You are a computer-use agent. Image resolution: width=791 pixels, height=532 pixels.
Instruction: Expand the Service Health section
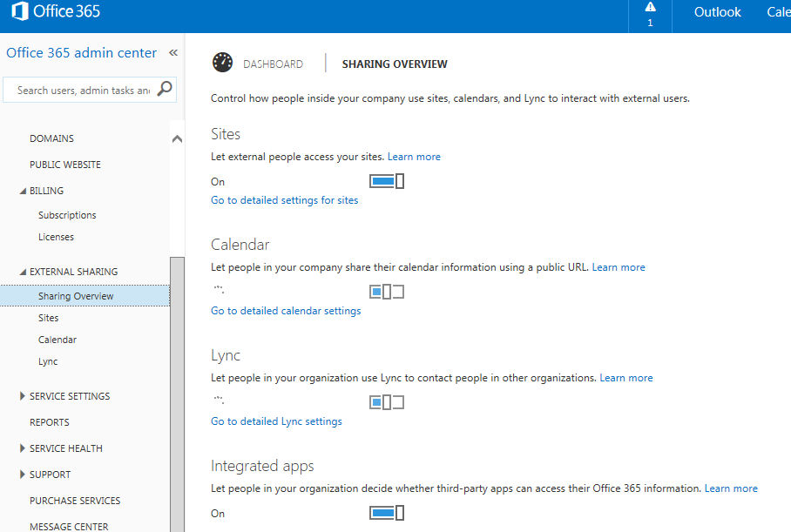(x=22, y=448)
